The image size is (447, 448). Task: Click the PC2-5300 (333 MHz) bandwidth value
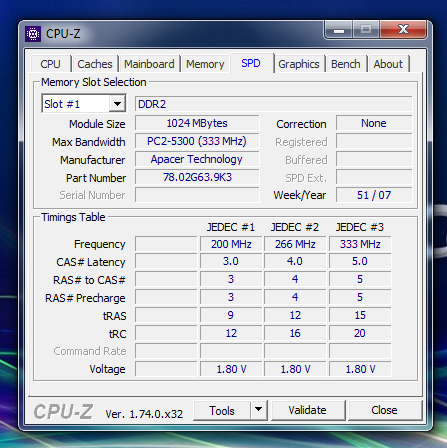click(197, 141)
